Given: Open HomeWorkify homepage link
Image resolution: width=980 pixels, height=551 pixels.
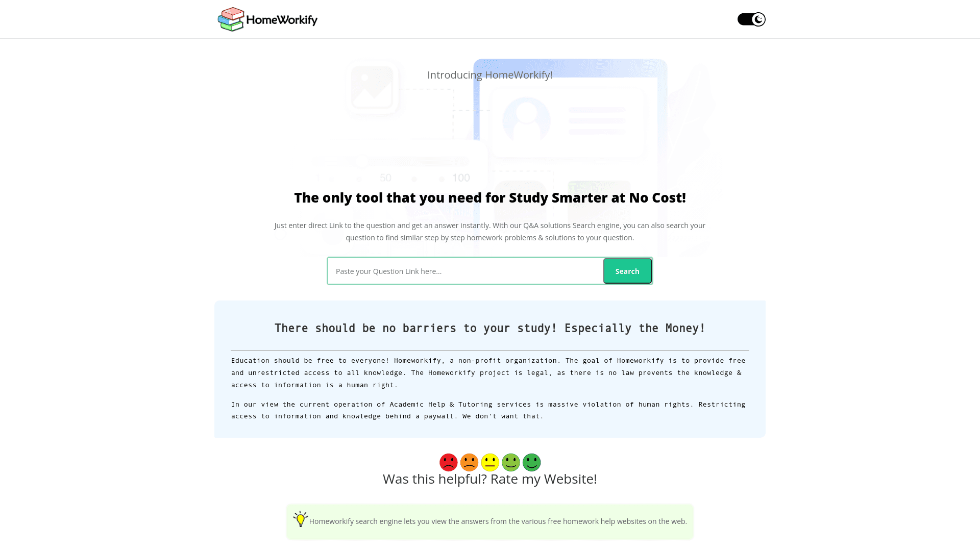Looking at the screenshot, I should click(x=267, y=19).
